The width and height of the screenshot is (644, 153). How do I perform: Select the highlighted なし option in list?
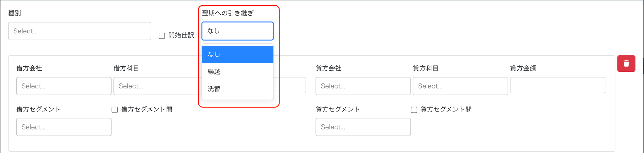pyautogui.click(x=237, y=54)
